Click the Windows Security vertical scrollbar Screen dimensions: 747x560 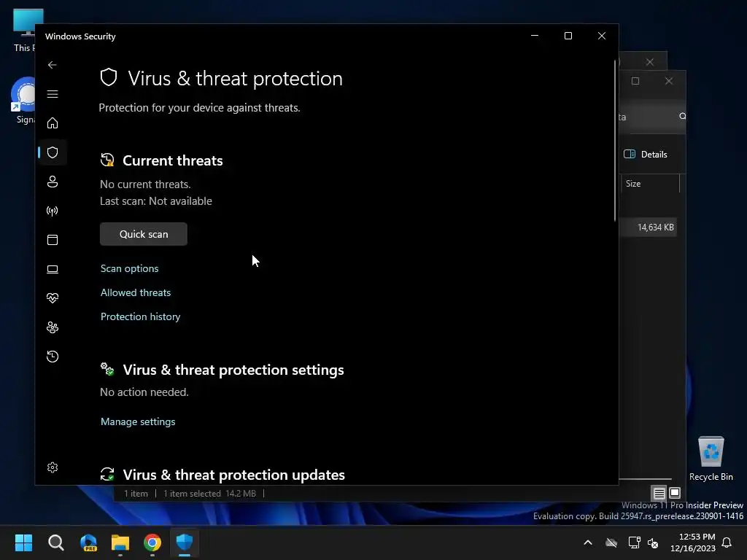[x=615, y=141]
